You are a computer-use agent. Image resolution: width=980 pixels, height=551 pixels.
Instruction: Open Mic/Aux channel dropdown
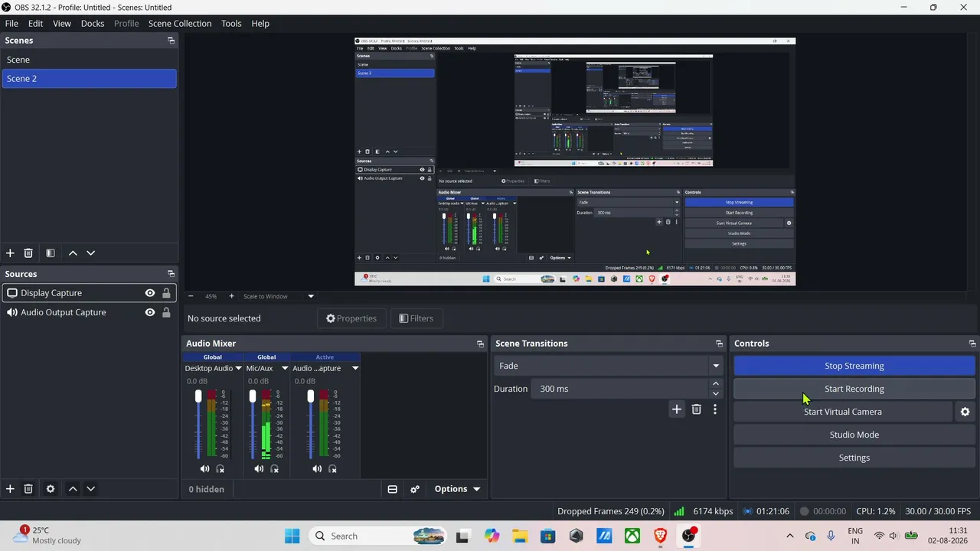[x=285, y=368]
